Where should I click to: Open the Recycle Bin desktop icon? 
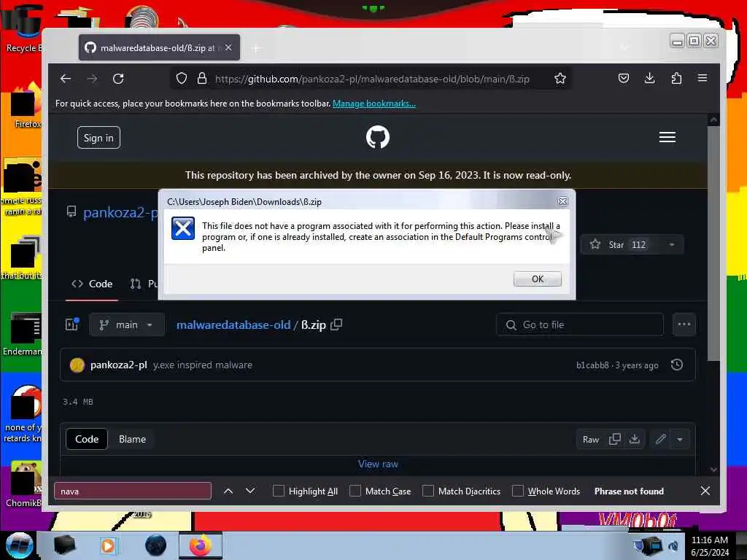[22, 28]
